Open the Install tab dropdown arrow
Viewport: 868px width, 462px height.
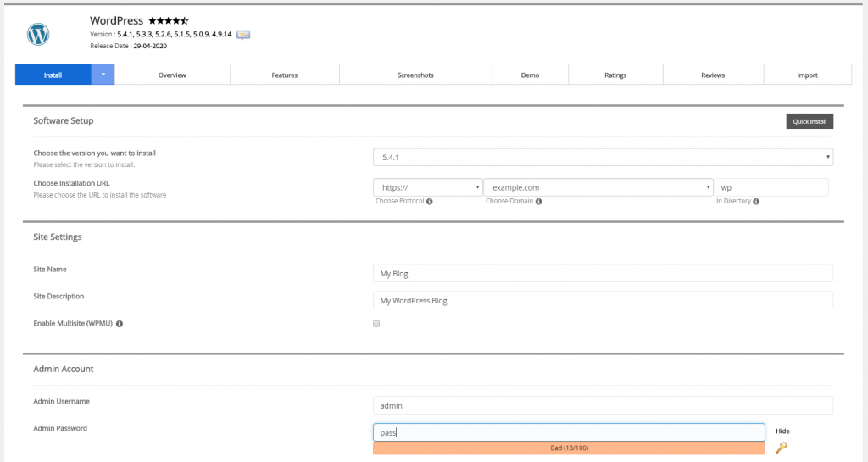pos(103,75)
